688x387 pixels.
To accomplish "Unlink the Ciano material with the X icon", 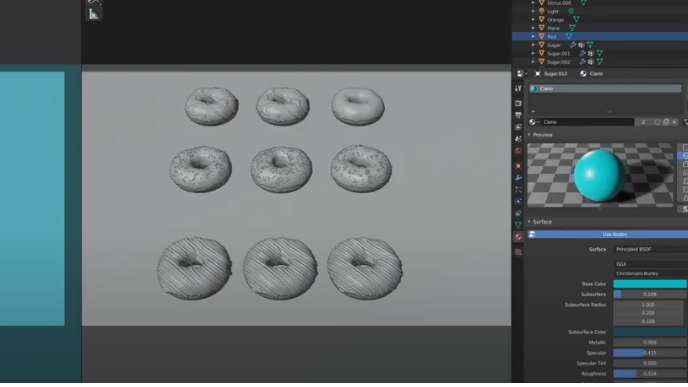I will (x=674, y=122).
